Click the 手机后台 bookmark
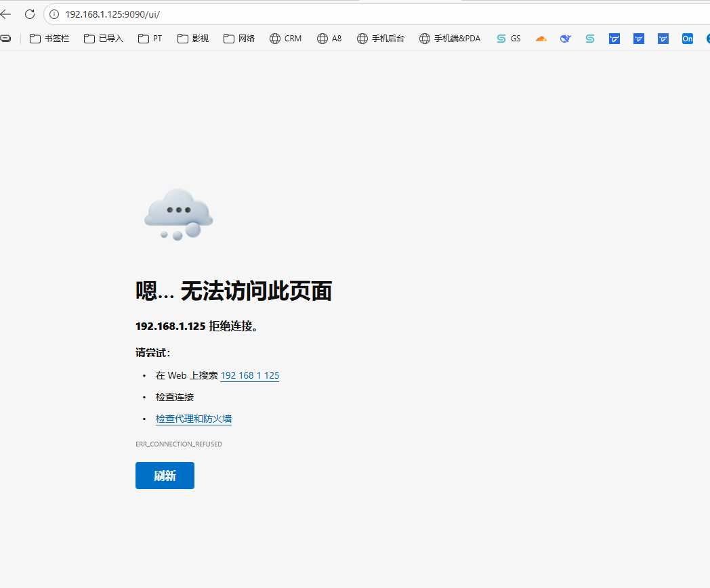710x588 pixels. 381,39
